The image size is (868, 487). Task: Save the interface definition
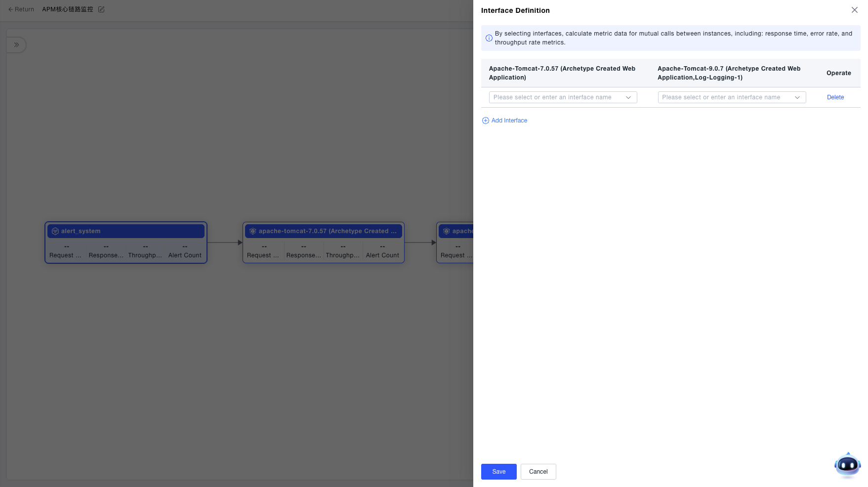click(x=498, y=472)
